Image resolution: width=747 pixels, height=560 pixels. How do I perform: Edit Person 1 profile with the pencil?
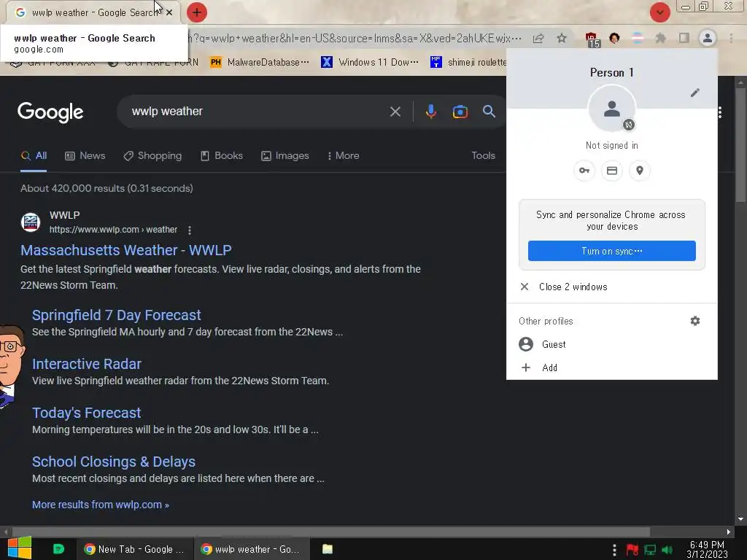tap(695, 93)
